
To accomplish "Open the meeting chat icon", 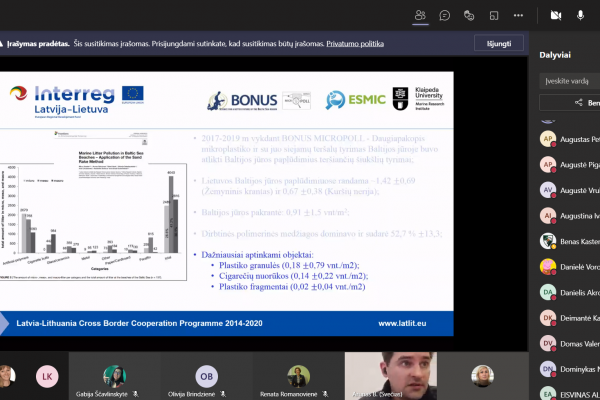I will [x=445, y=15].
